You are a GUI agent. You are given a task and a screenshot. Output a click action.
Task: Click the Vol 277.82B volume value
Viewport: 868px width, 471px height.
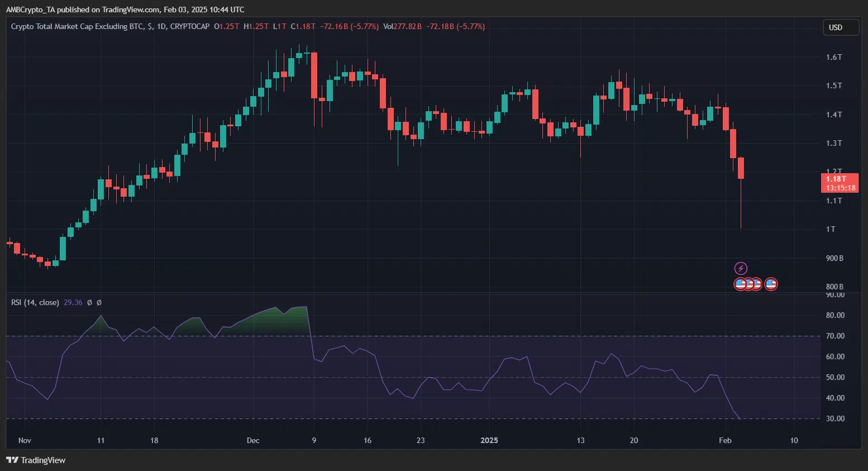[403, 26]
